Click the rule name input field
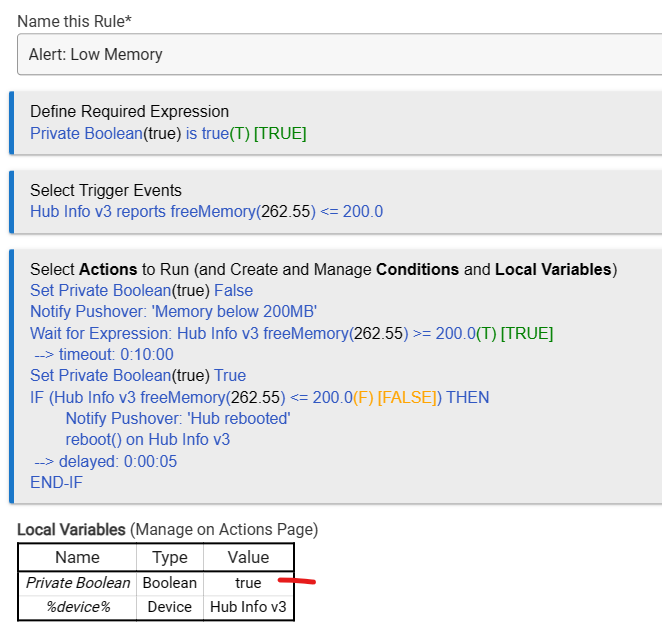The width and height of the screenshot is (662, 633). 338,54
